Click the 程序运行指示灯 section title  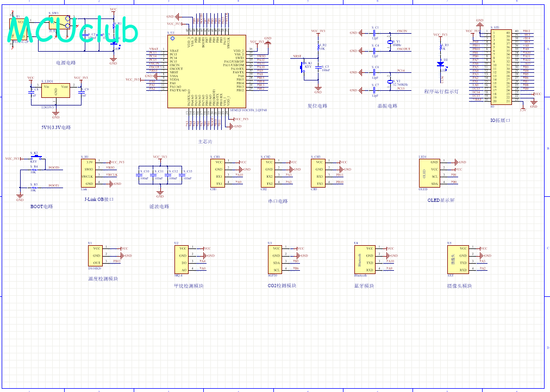[441, 91]
